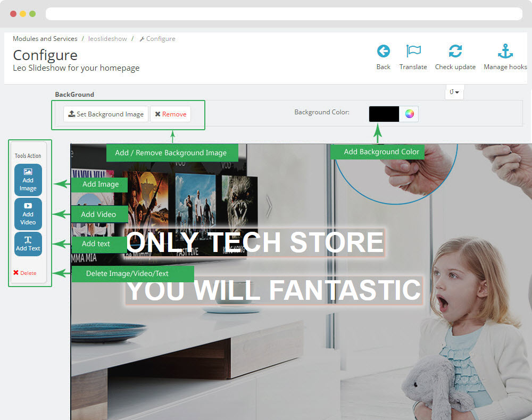Viewport: 532px width, 420px height.
Task: Click Set Background Image button
Action: tap(106, 114)
